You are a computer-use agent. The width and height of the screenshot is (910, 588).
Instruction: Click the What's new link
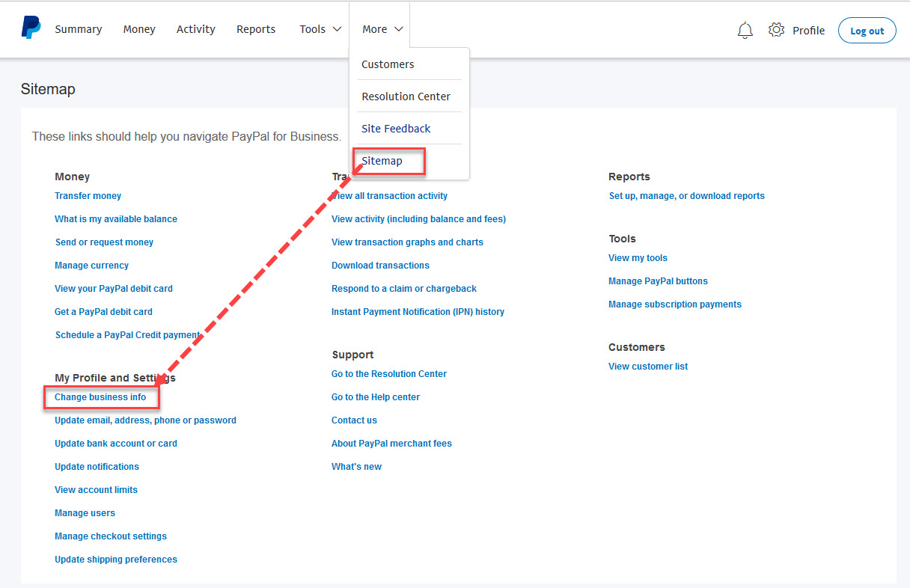[x=356, y=467]
